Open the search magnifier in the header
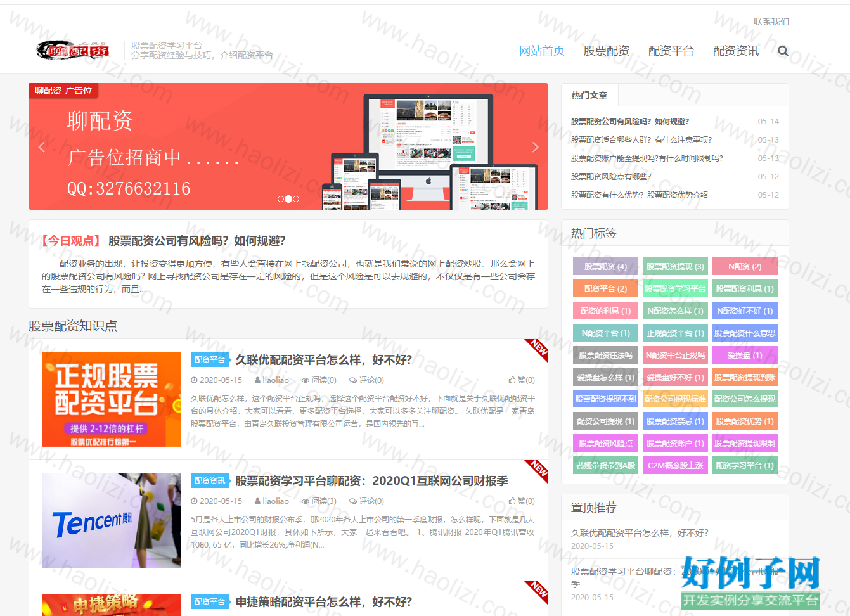This screenshot has width=850, height=616. [x=783, y=51]
